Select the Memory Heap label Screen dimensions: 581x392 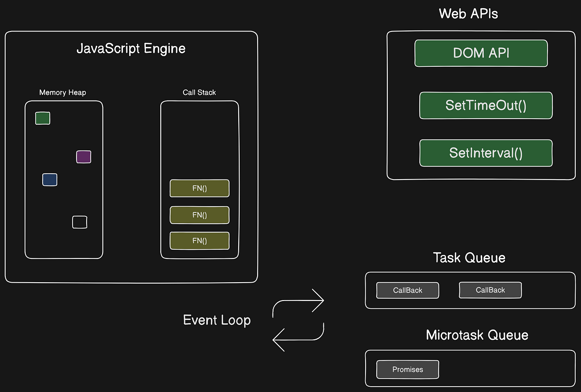62,92
